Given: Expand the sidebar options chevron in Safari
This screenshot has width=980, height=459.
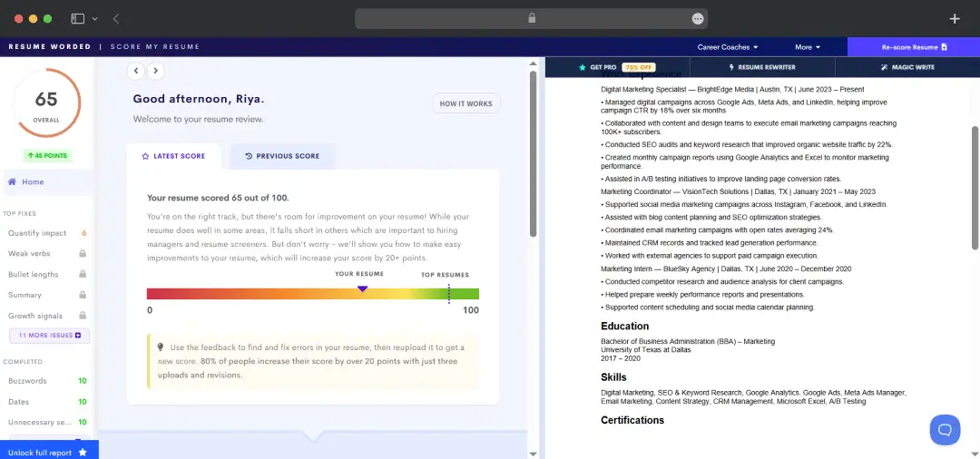Looking at the screenshot, I should (95, 19).
